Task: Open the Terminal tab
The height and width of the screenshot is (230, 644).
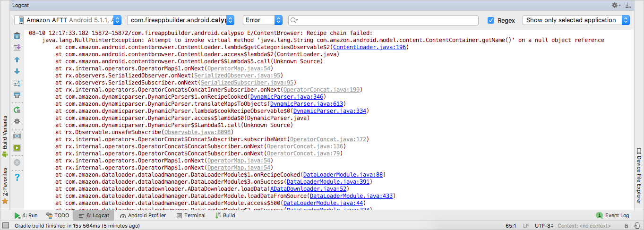Action: click(190, 215)
